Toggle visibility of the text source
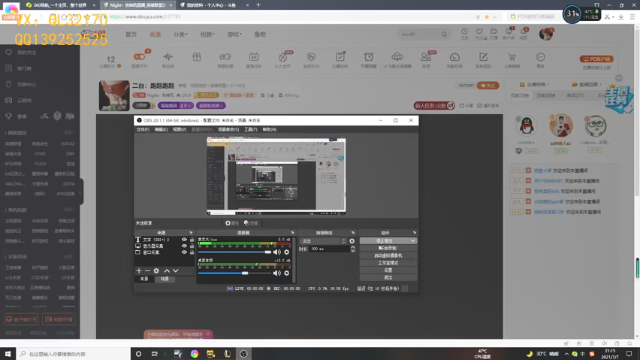 click(184, 240)
